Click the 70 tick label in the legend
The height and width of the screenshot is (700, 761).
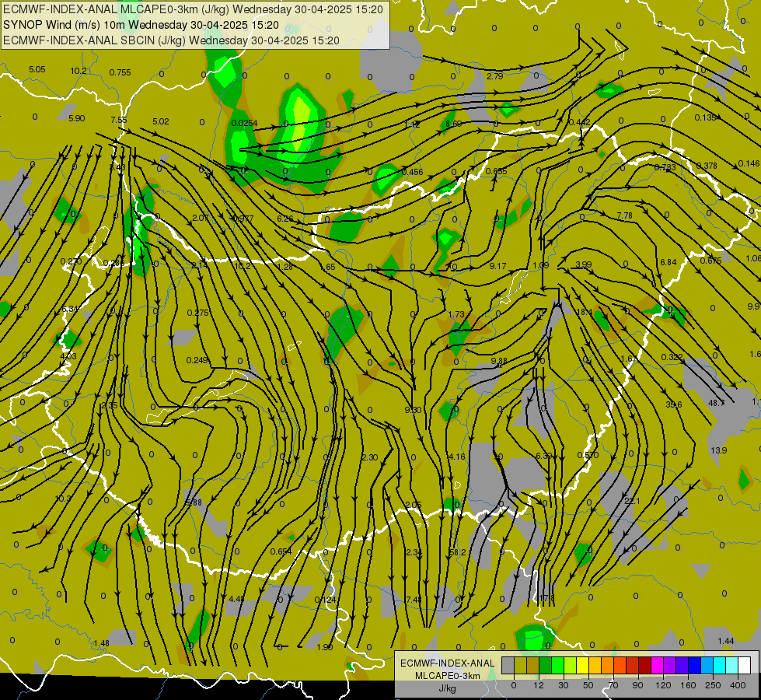pos(613,685)
